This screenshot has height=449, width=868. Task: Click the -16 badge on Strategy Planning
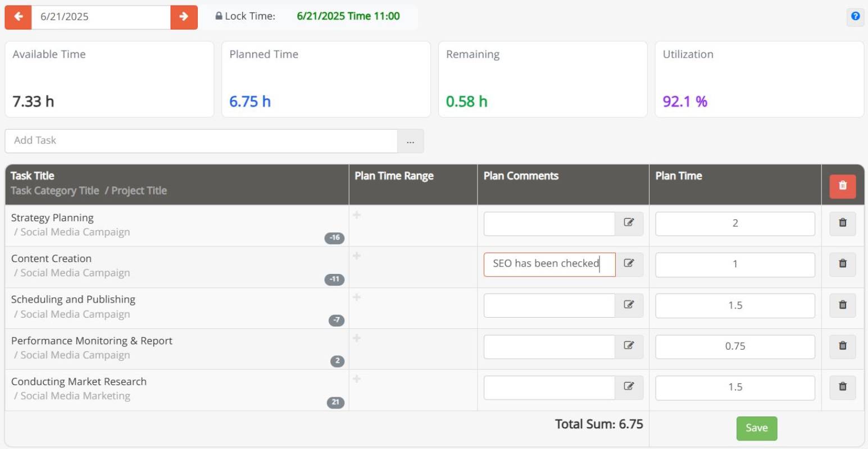(334, 238)
